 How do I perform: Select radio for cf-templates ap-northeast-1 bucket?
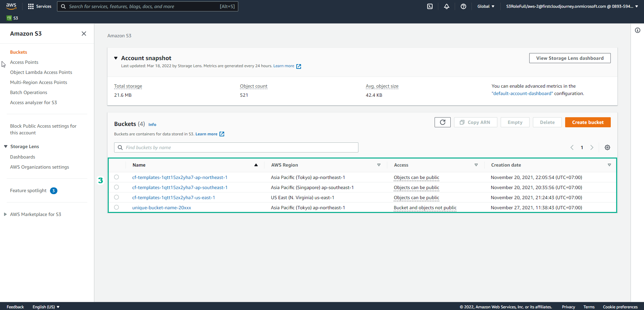click(x=116, y=177)
